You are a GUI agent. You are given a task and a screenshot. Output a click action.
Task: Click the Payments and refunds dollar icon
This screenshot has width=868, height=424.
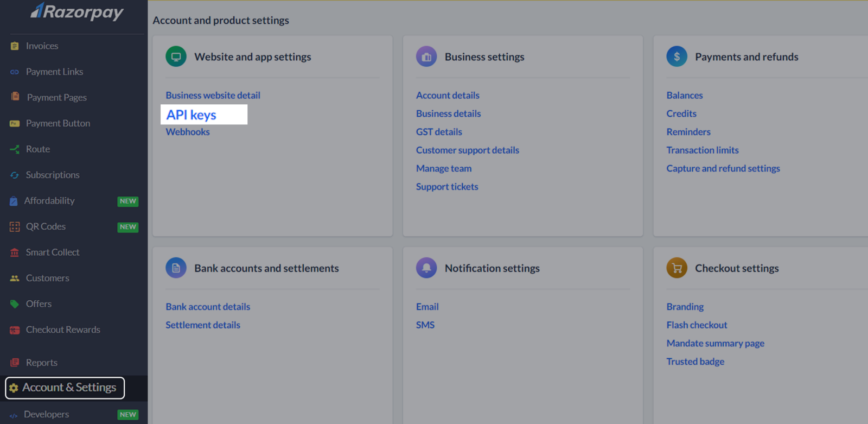pyautogui.click(x=676, y=56)
